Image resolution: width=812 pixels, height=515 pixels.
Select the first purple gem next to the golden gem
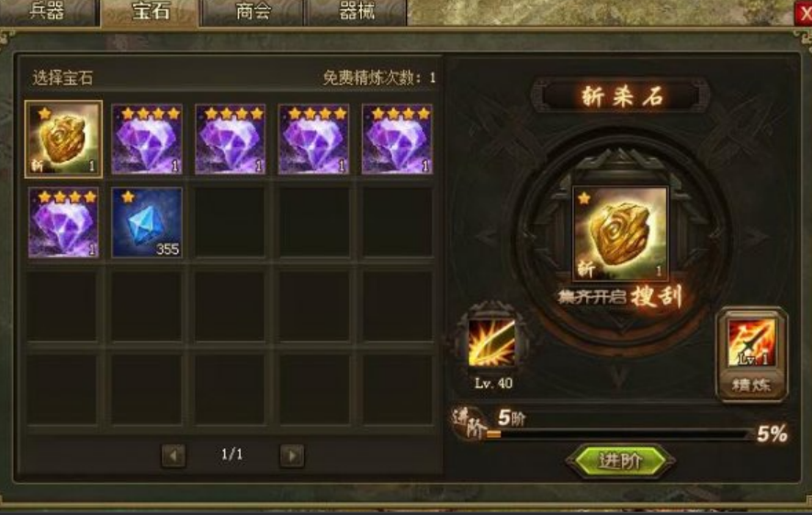tap(147, 140)
